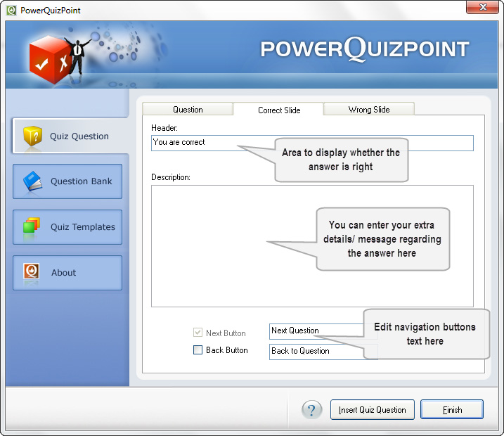
Task: Open the Wrong Slide tab
Action: [368, 110]
